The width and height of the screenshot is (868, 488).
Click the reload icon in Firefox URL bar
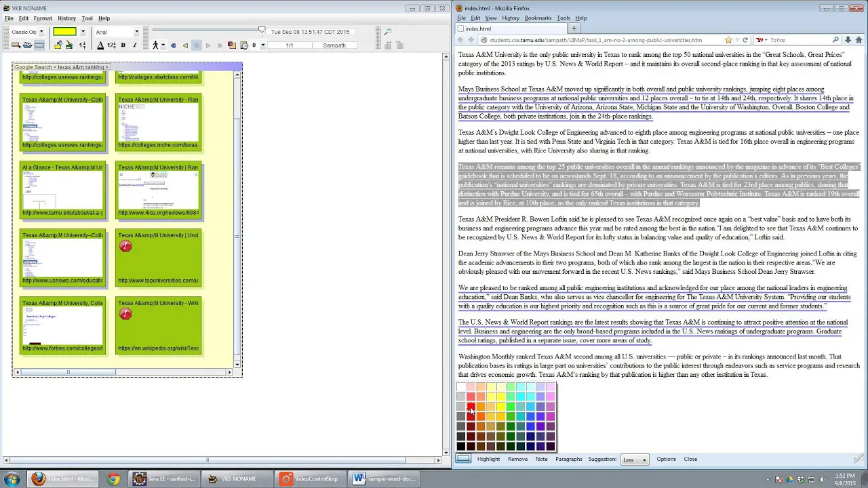pyautogui.click(x=745, y=40)
